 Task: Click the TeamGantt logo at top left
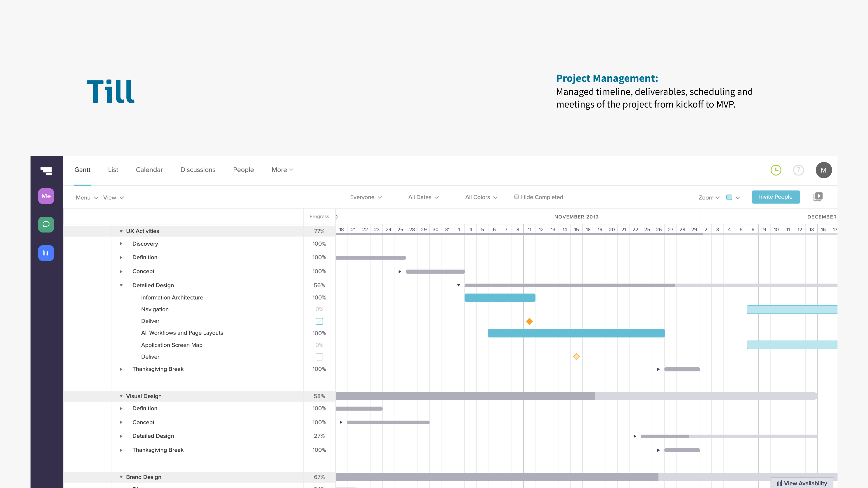pos(46,171)
